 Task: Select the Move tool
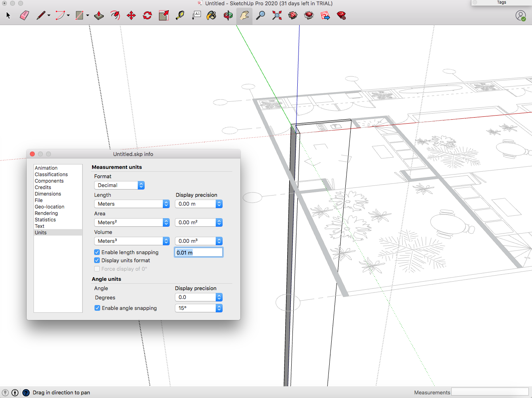tap(131, 16)
